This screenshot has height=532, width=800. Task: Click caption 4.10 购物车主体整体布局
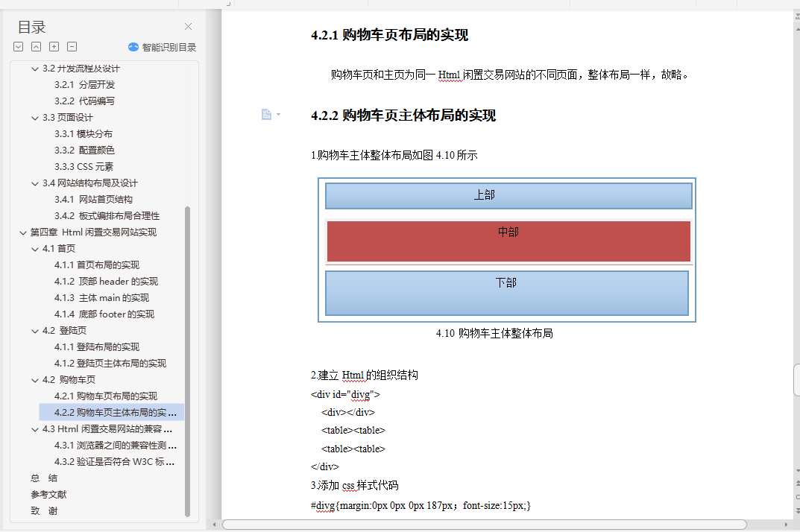tap(494, 334)
